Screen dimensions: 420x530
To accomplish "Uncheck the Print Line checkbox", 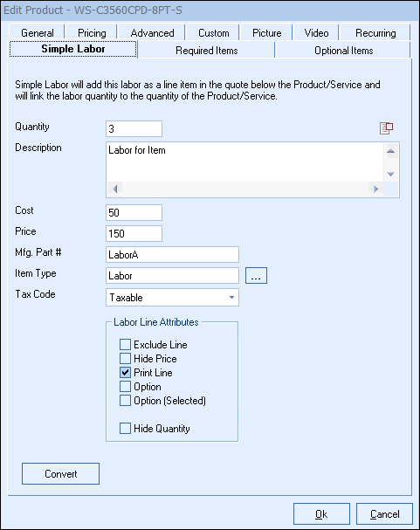I will point(125,373).
